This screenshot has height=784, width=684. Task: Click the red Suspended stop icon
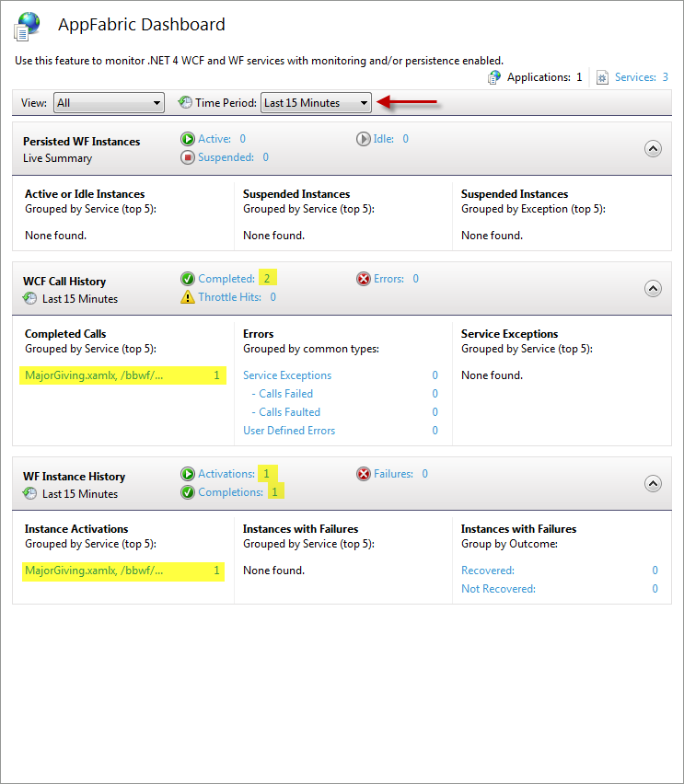coord(188,157)
